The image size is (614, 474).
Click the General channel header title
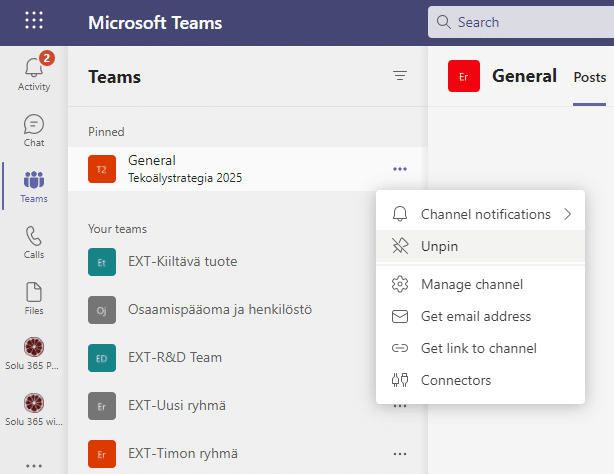coord(524,76)
